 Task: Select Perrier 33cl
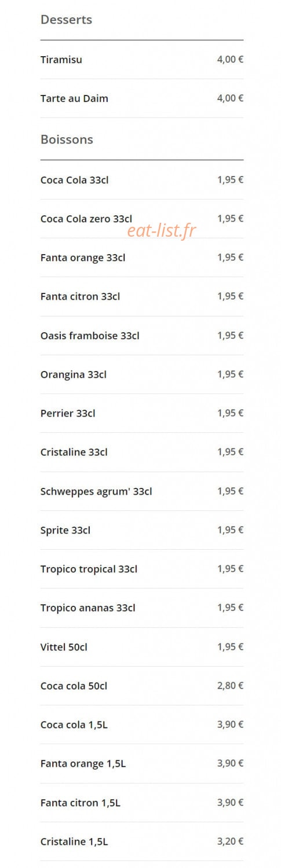point(142,413)
